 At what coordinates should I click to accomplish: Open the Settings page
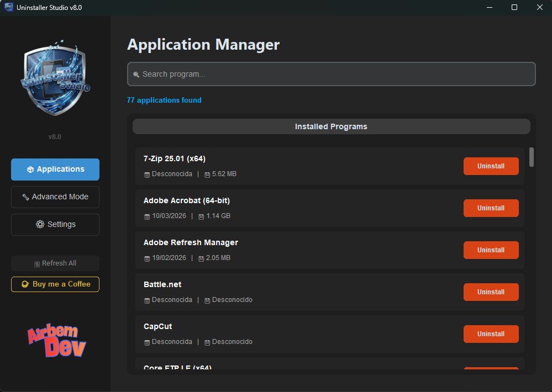pos(55,225)
